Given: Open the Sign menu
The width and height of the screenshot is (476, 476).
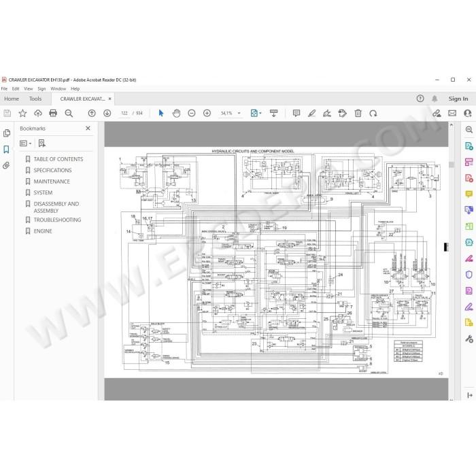Looking at the screenshot, I should click(x=41, y=88).
